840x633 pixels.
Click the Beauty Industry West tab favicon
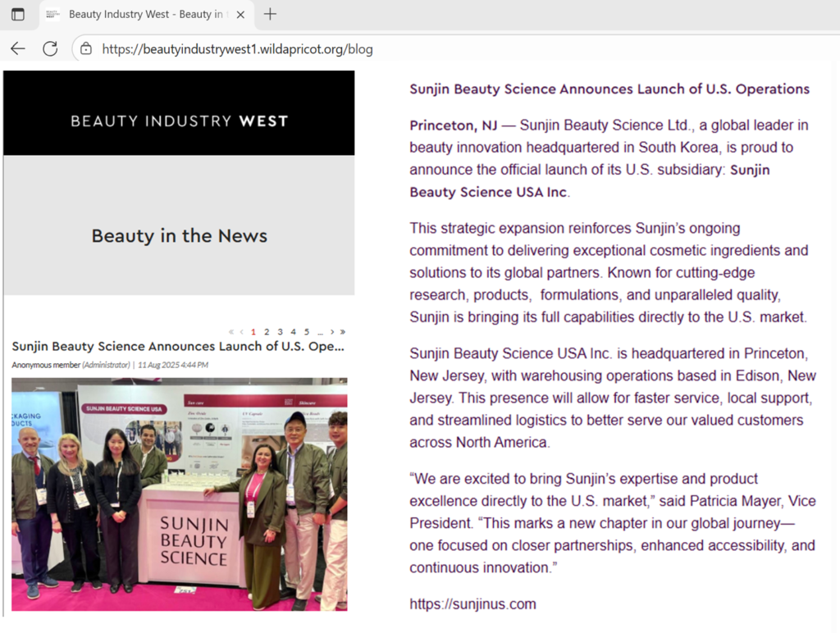[52, 14]
